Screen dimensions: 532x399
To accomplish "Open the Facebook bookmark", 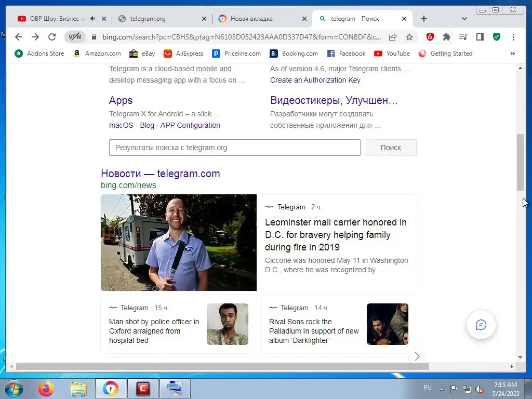I will [x=347, y=54].
